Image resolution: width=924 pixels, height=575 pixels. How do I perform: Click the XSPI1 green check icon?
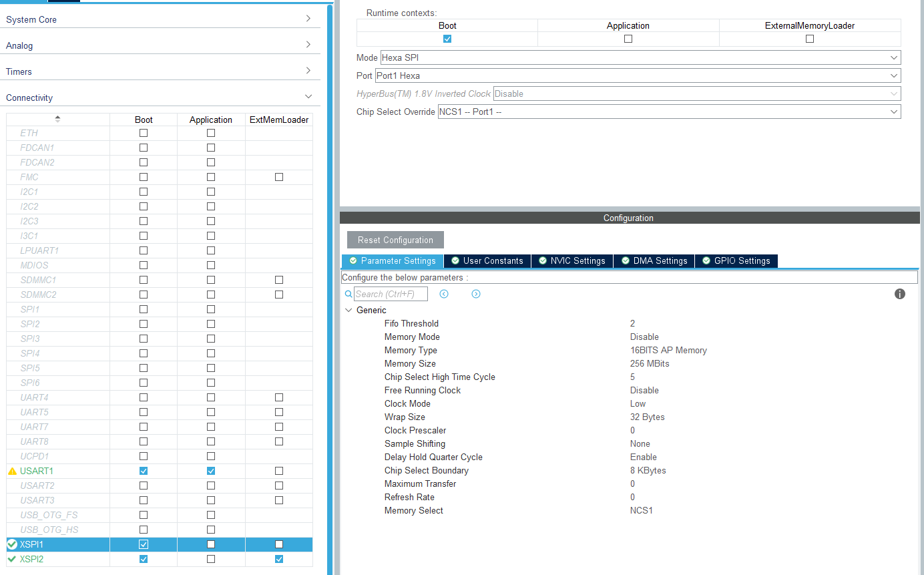coord(12,544)
